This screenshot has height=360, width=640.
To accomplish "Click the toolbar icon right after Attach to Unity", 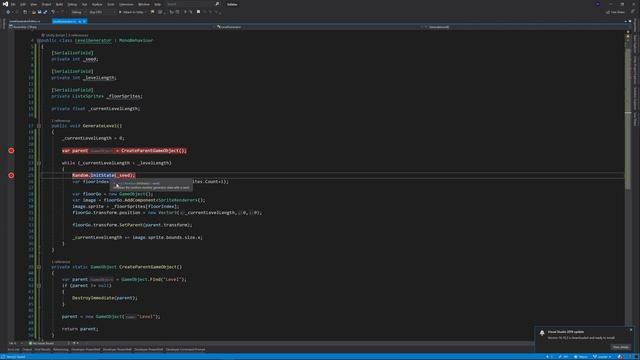I will 152,12.
